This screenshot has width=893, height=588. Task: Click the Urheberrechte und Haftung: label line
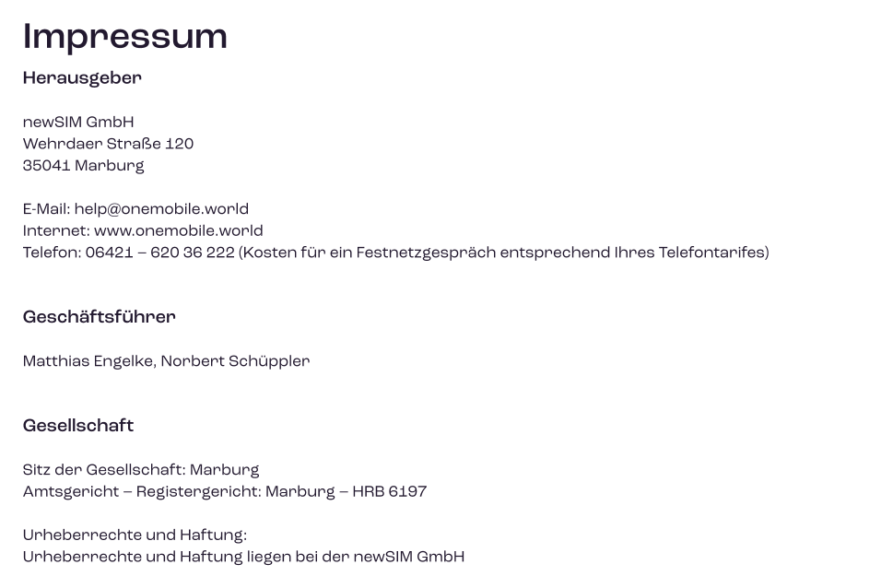pyautogui.click(x=135, y=535)
